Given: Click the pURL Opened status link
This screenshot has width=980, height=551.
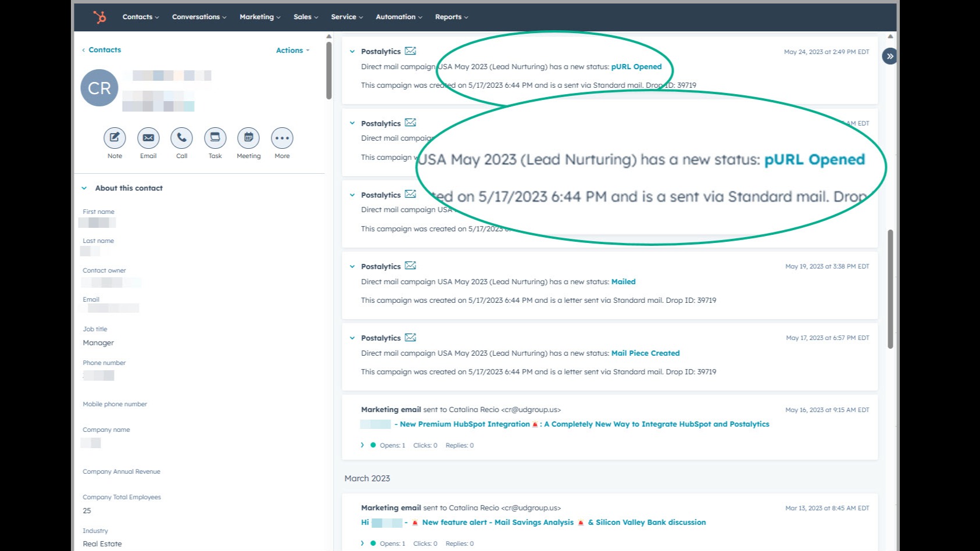Looking at the screenshot, I should (637, 66).
